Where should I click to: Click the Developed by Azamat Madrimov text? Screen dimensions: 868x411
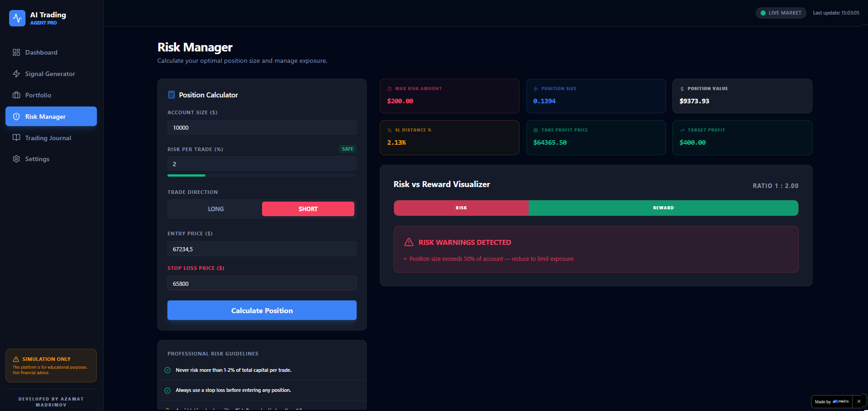pyautogui.click(x=51, y=402)
